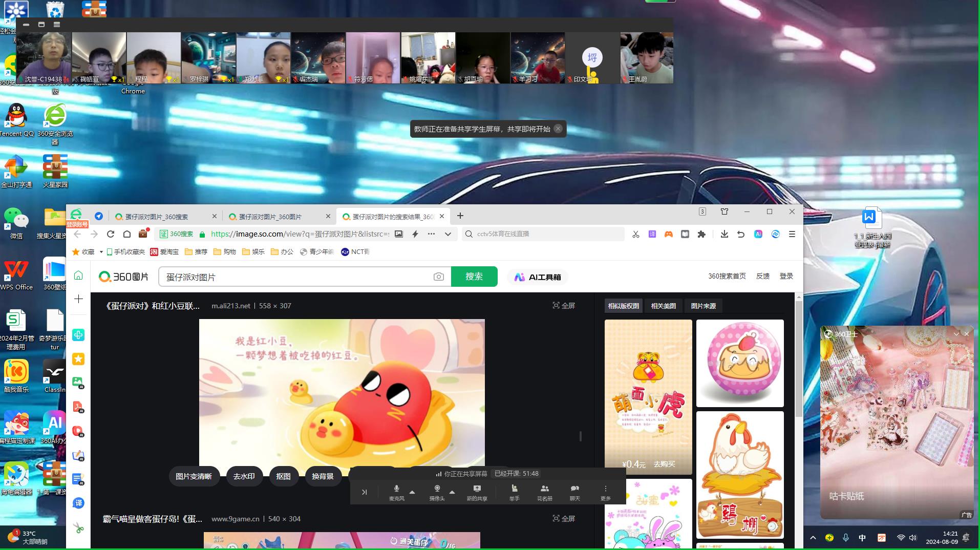Open the address bar three-dot more menu
The image size is (980, 550).
tap(432, 234)
